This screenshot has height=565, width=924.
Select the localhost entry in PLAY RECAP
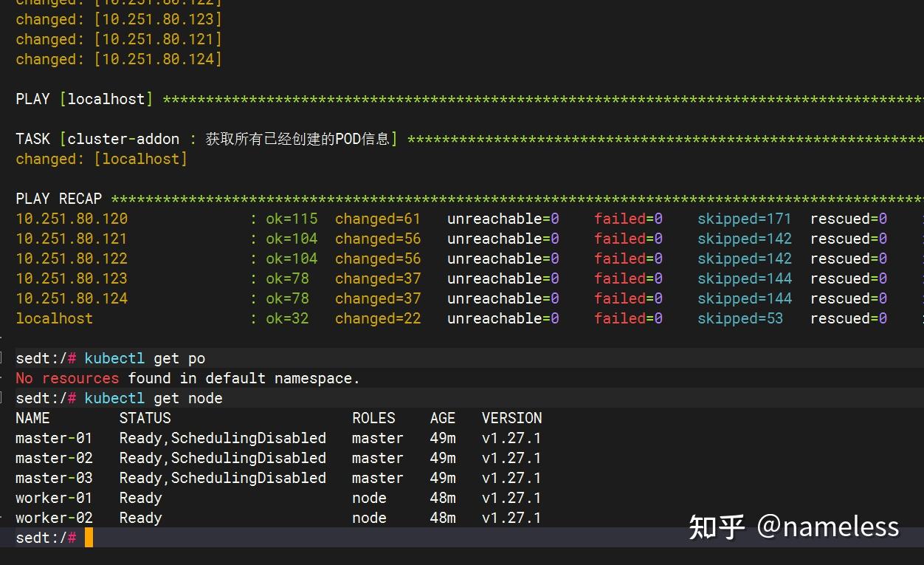pos(54,318)
